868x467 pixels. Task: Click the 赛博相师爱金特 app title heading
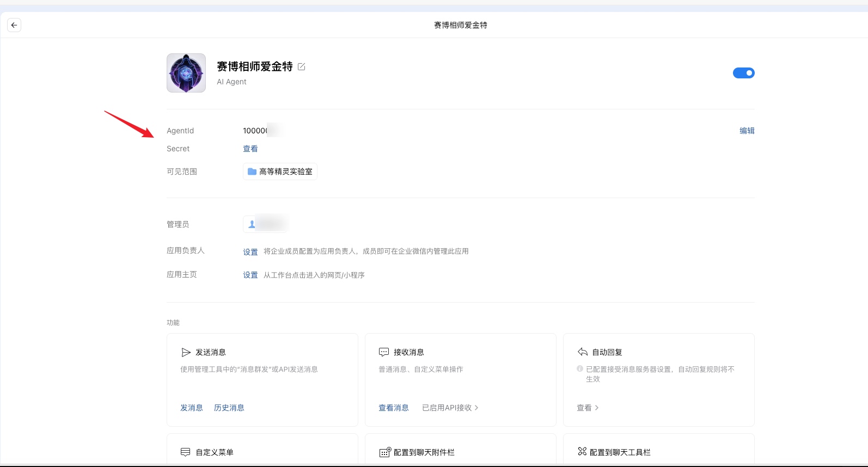(255, 66)
